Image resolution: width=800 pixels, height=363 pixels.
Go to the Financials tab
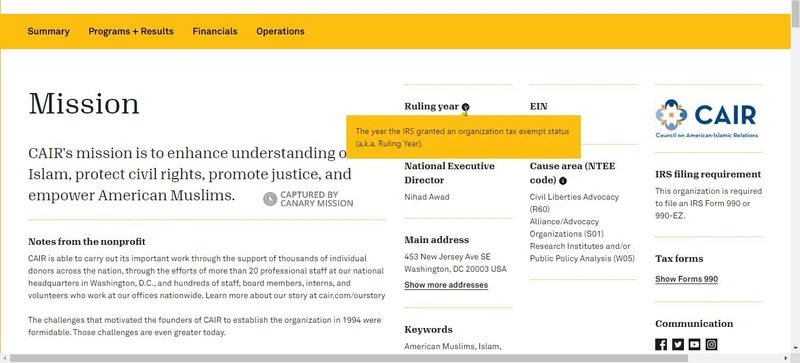click(x=215, y=31)
